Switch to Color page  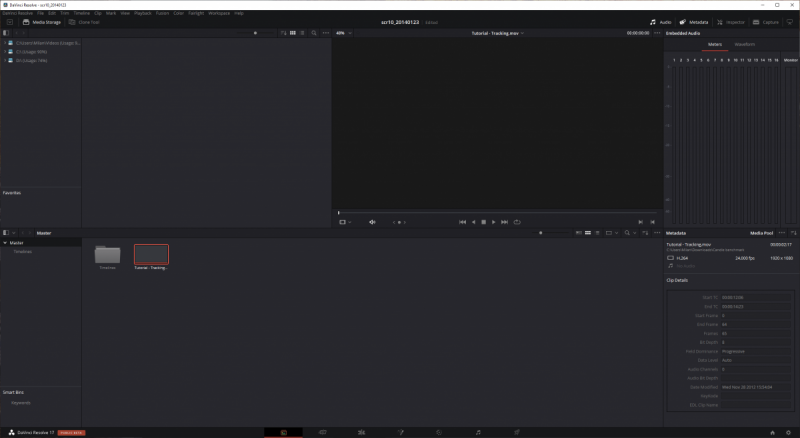[x=439, y=432]
